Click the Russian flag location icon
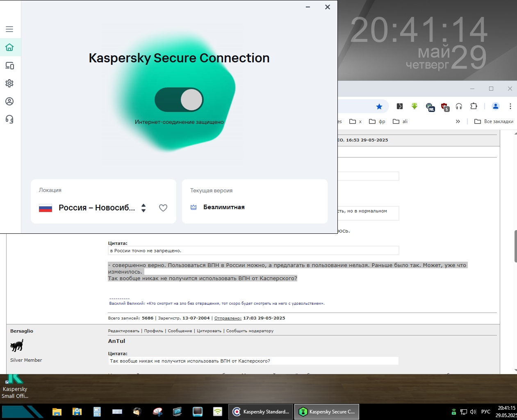 [46, 208]
